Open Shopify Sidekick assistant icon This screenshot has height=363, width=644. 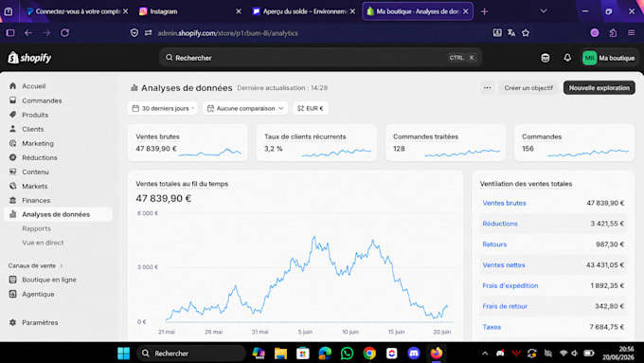pyautogui.click(x=545, y=58)
